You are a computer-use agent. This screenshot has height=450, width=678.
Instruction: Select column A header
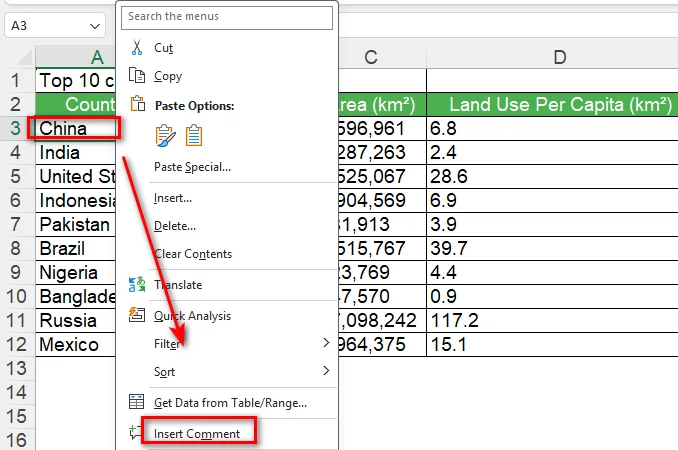point(76,57)
